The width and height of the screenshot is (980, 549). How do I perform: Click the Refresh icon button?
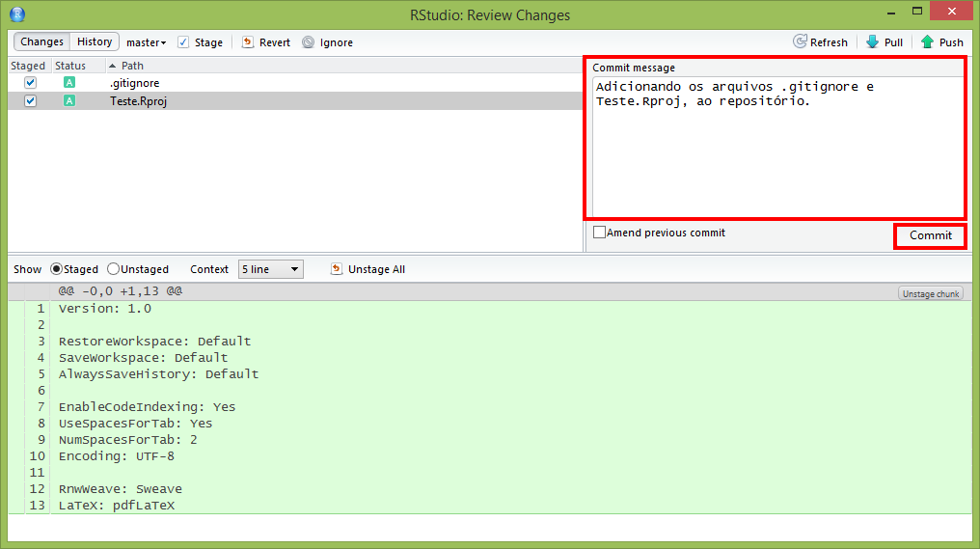click(800, 41)
